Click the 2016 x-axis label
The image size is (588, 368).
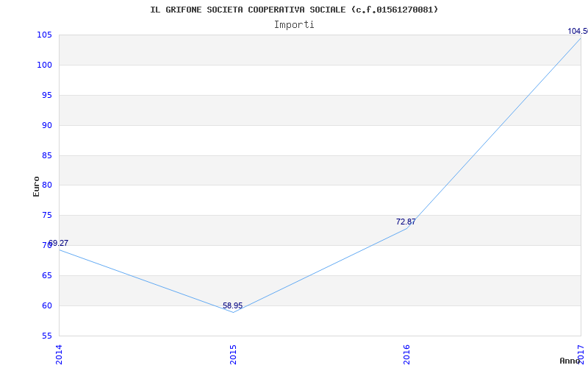pos(407,355)
